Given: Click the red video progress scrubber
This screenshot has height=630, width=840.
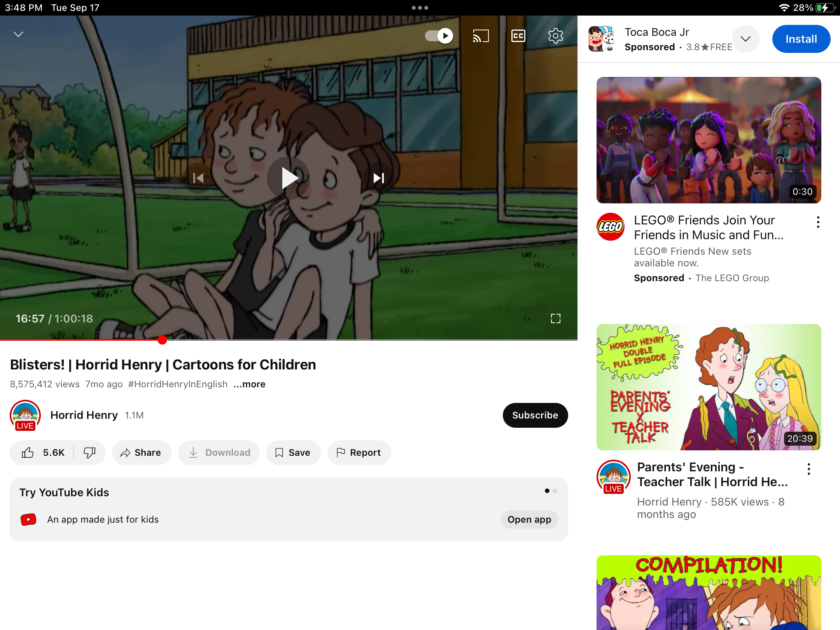Looking at the screenshot, I should coord(163,340).
